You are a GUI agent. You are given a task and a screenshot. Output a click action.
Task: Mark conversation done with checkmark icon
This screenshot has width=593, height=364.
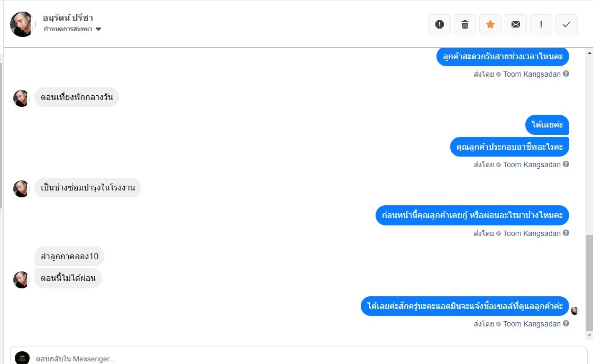pos(567,24)
